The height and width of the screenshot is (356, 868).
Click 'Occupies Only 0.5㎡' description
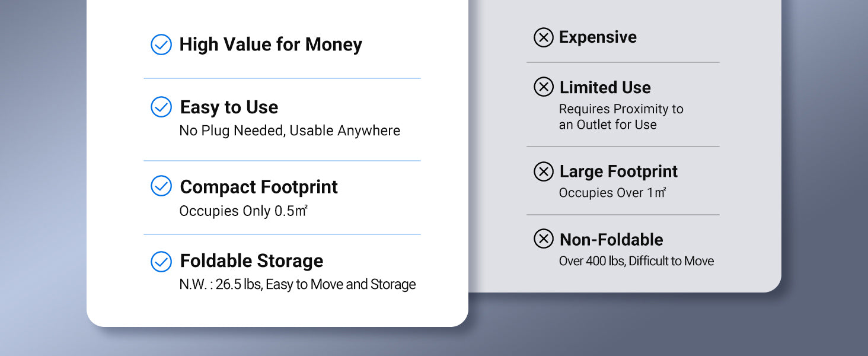pos(243,211)
